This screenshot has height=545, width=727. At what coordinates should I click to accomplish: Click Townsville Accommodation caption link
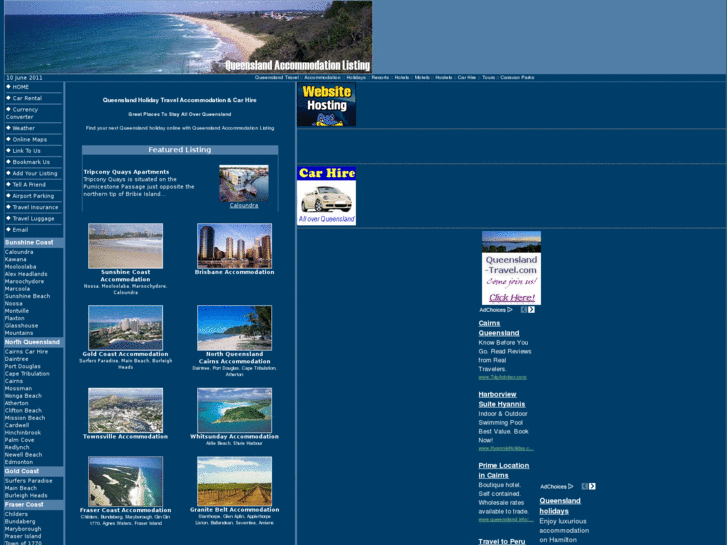pos(126,436)
